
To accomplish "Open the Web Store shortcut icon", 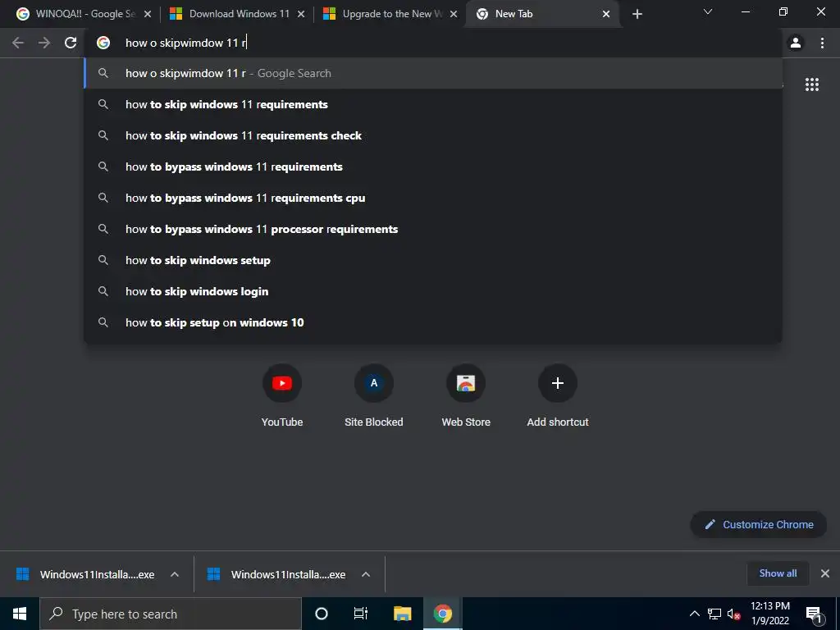I will [466, 383].
